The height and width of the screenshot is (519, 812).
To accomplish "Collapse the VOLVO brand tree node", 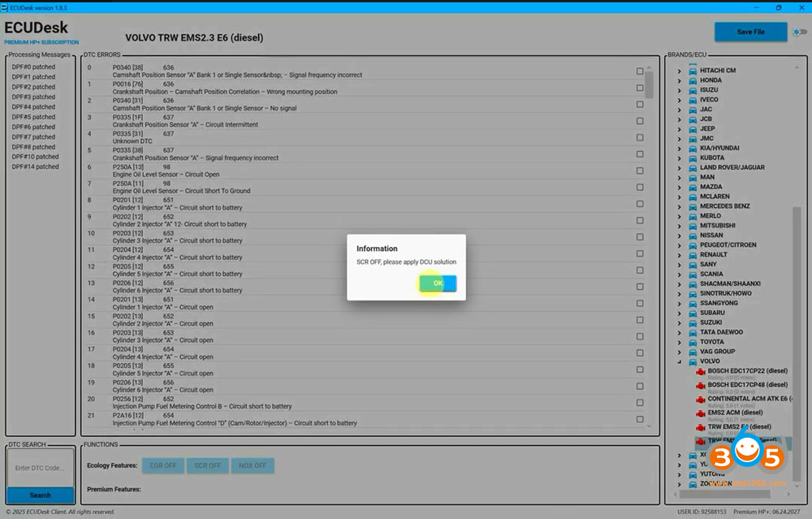I will point(680,361).
